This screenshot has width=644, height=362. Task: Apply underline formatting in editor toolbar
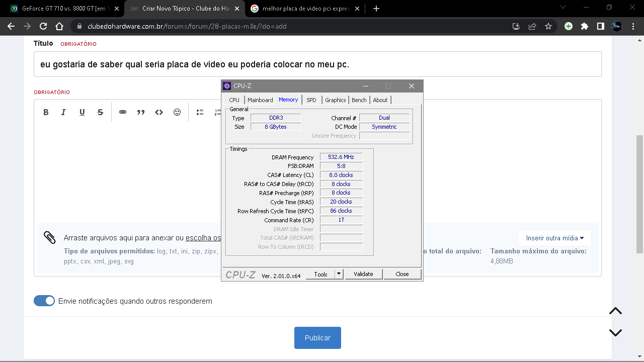click(x=82, y=112)
